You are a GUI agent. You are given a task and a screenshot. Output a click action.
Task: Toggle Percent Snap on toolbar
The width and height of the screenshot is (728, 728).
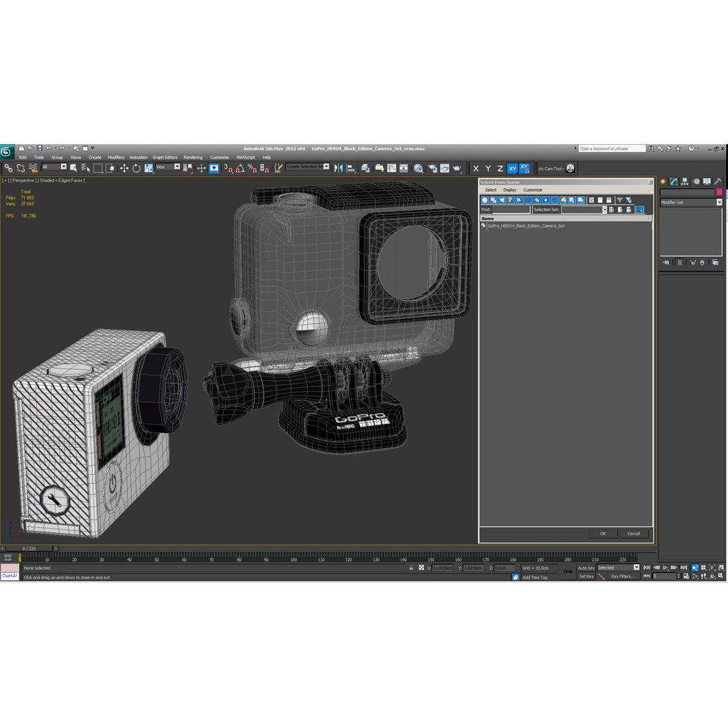252,168
